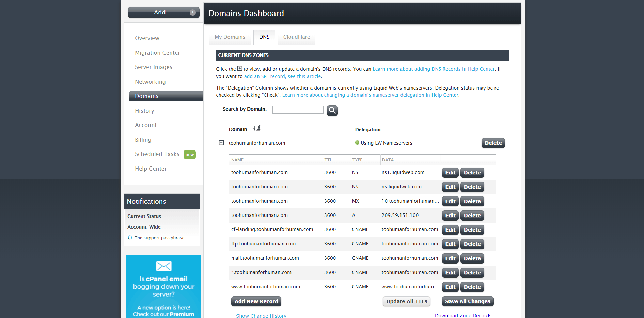644x318 pixels.
Task: Select Domains in the sidebar
Action: [166, 96]
